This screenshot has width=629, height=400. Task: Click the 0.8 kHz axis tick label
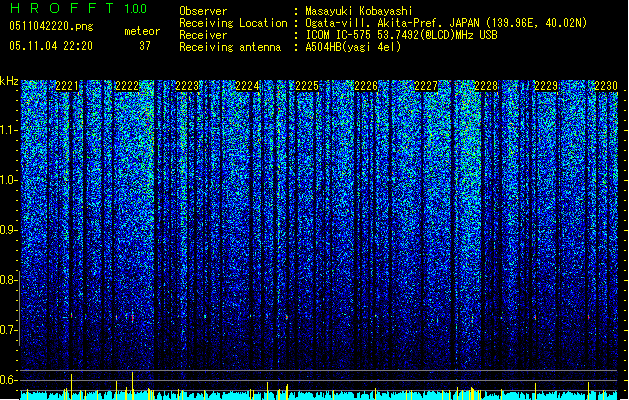click(7, 280)
